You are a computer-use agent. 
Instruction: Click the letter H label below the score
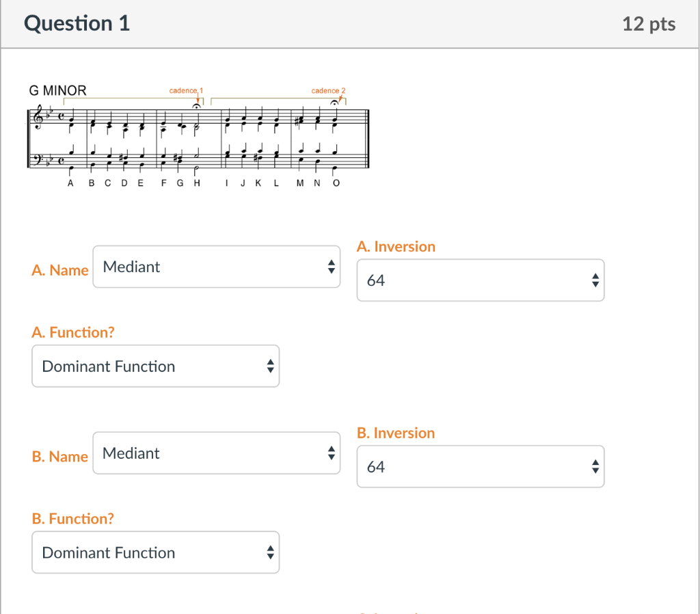197,182
